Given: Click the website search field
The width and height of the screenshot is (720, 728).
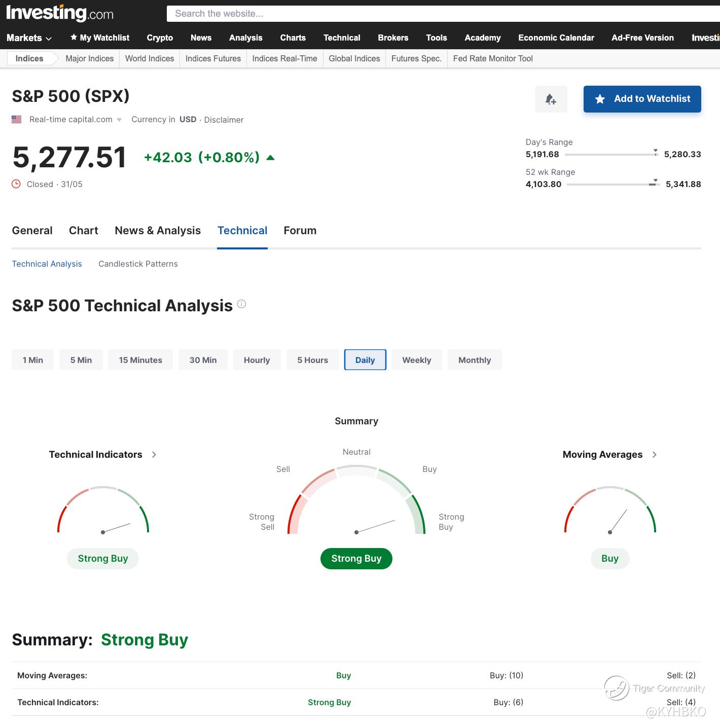Looking at the screenshot, I should point(441,14).
